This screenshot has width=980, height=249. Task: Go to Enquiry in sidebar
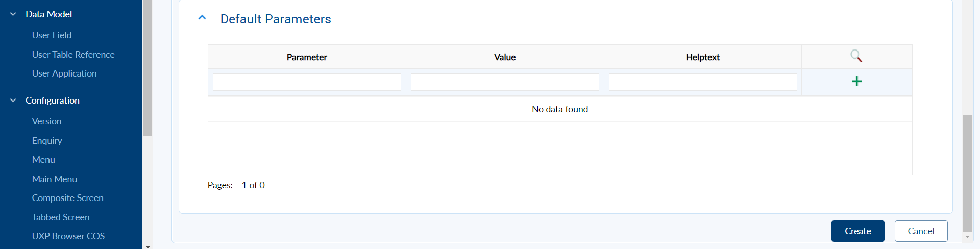pyautogui.click(x=47, y=141)
